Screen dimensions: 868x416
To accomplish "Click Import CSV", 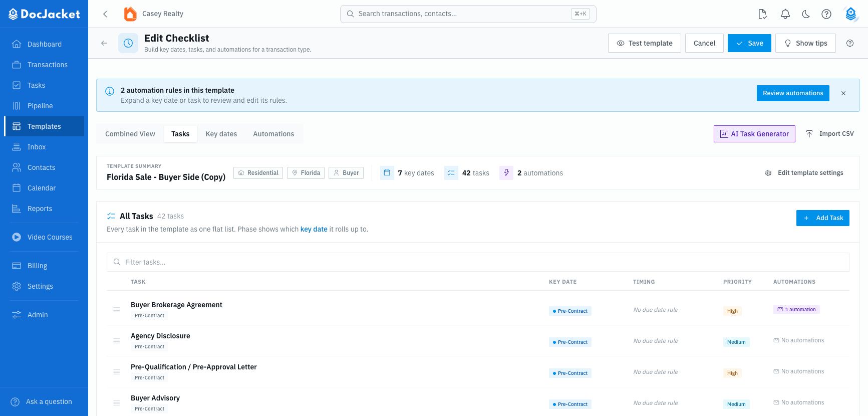I will coord(830,134).
